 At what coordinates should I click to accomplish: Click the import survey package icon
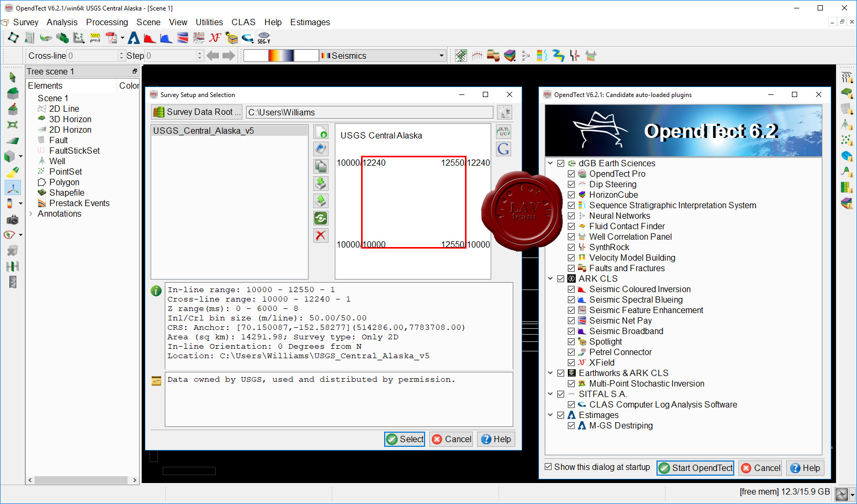(x=321, y=184)
